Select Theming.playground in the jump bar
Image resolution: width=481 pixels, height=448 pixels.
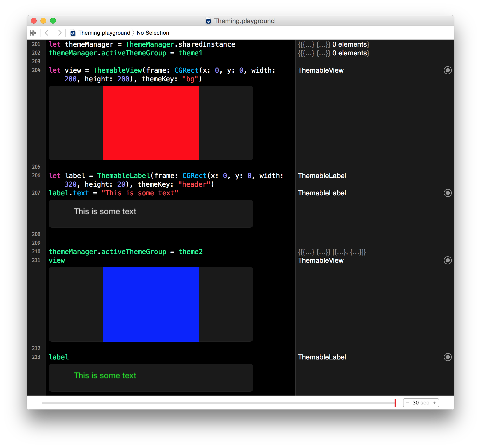tap(104, 33)
